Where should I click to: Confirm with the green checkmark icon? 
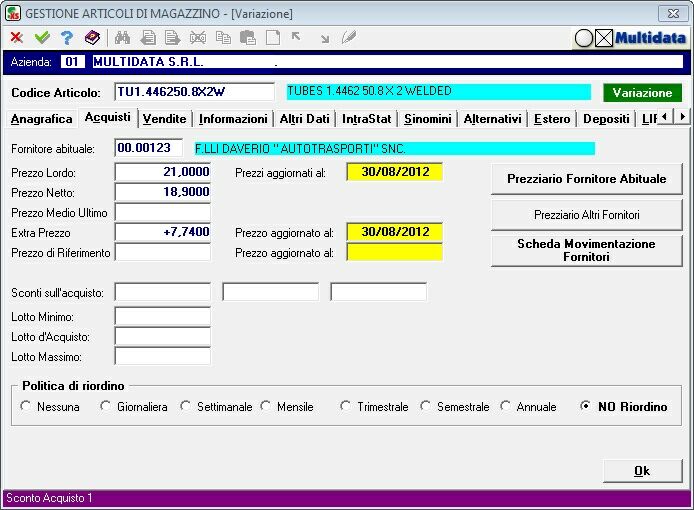point(42,38)
